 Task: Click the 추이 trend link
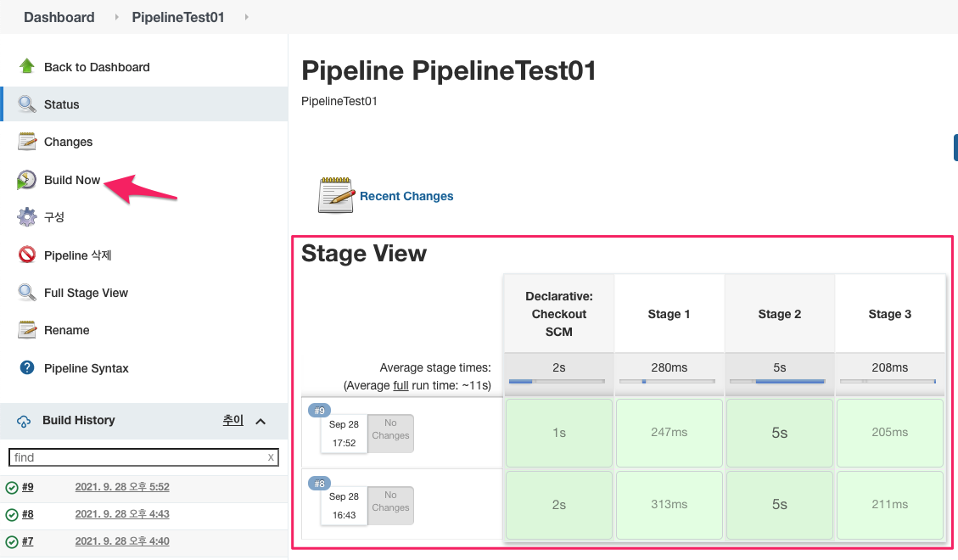(x=232, y=420)
